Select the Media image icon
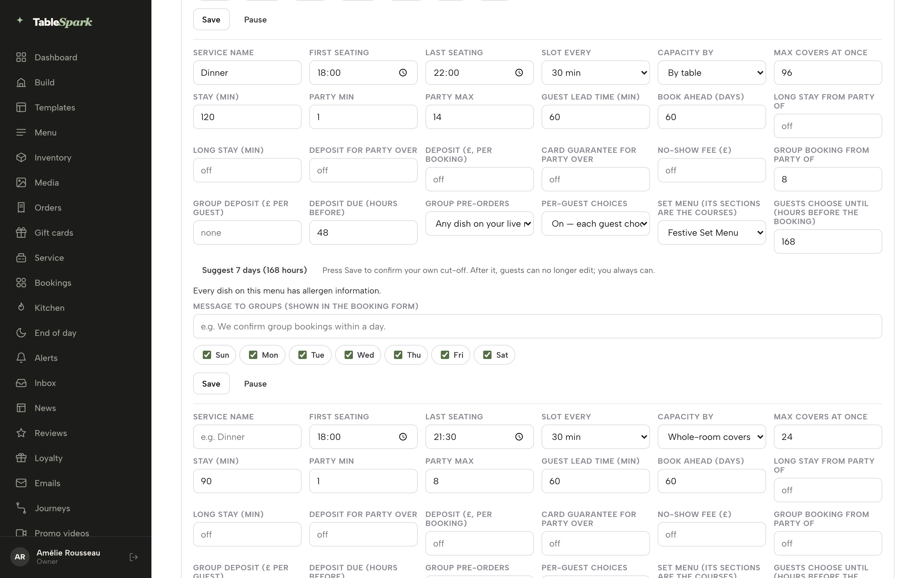Screen dimensions: 924x578 coord(21,182)
